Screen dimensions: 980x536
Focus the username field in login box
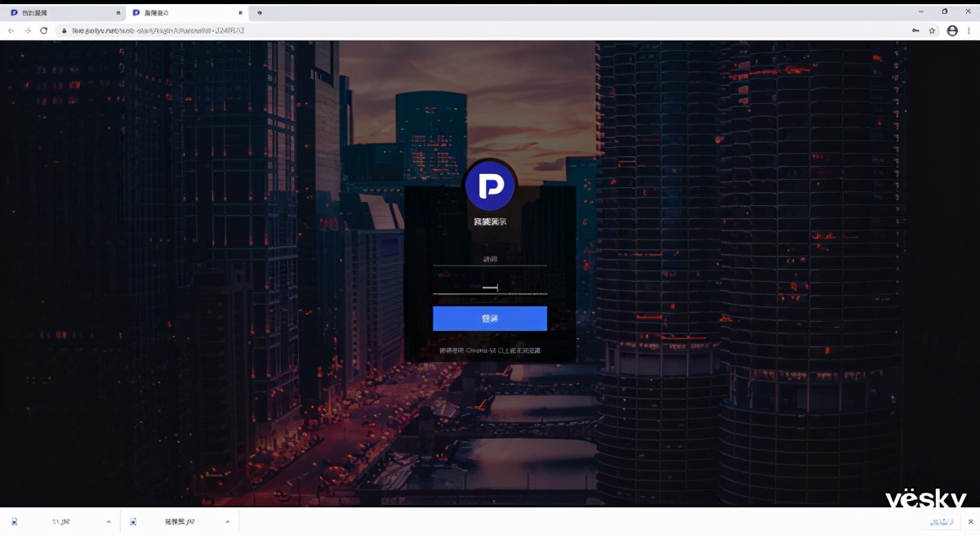(x=490, y=259)
